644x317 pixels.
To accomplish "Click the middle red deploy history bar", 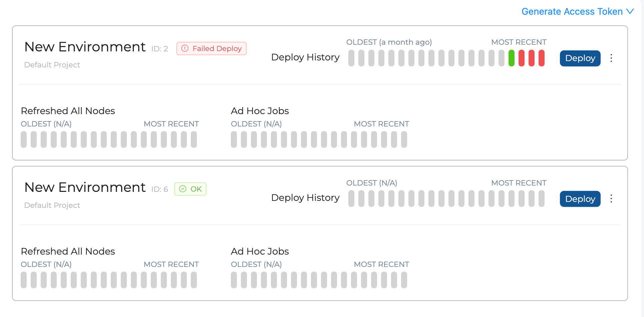I will tap(531, 58).
